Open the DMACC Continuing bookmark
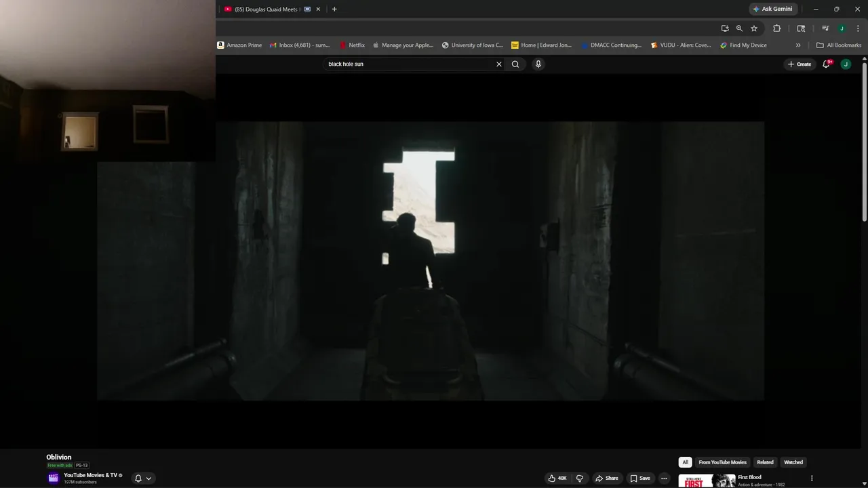This screenshot has height=488, width=868. (611, 45)
